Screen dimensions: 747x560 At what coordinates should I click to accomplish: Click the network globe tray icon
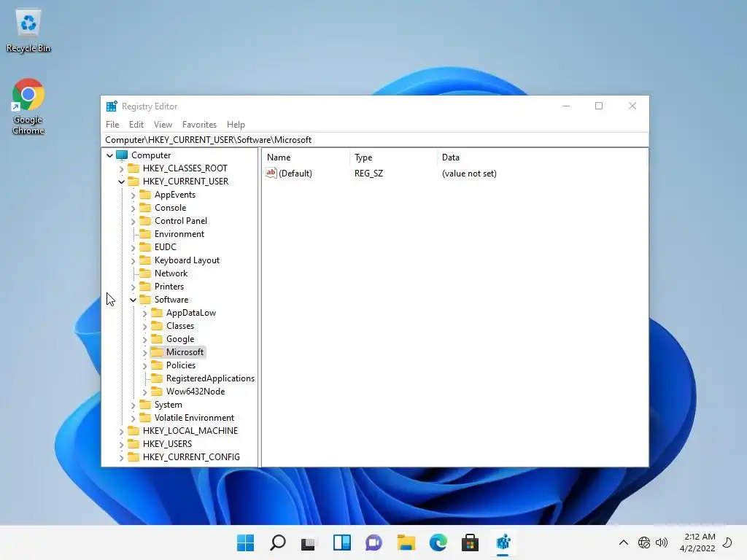point(644,542)
